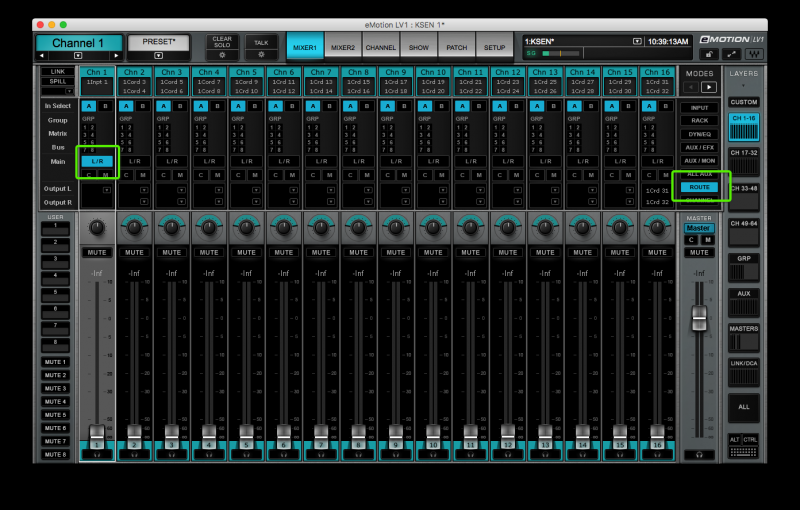
Task: Click the Modes next-page arrow
Action: (709, 87)
